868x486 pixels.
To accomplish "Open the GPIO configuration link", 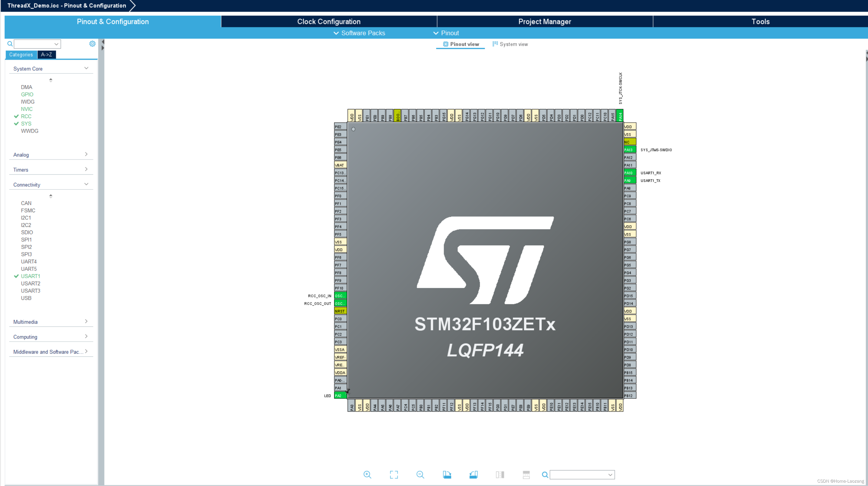I will (27, 94).
